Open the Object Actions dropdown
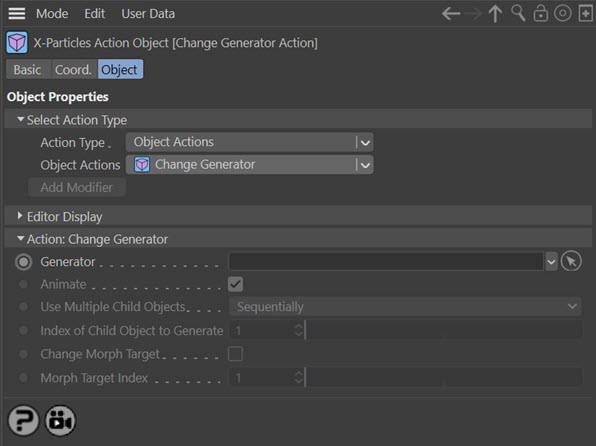Viewport: 596px width, 446px height. (x=250, y=165)
